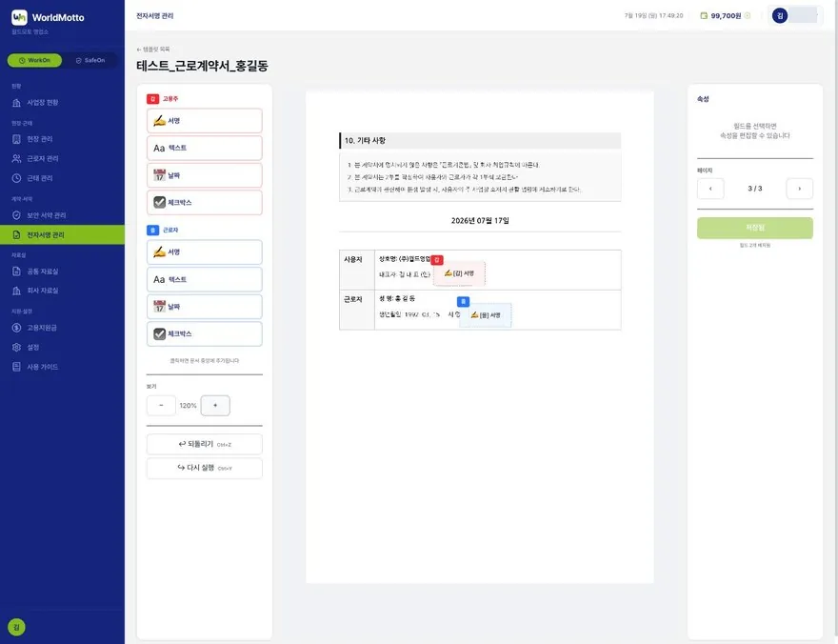
Task: Open 현장 관리 in the sidebar
Action: 62,139
